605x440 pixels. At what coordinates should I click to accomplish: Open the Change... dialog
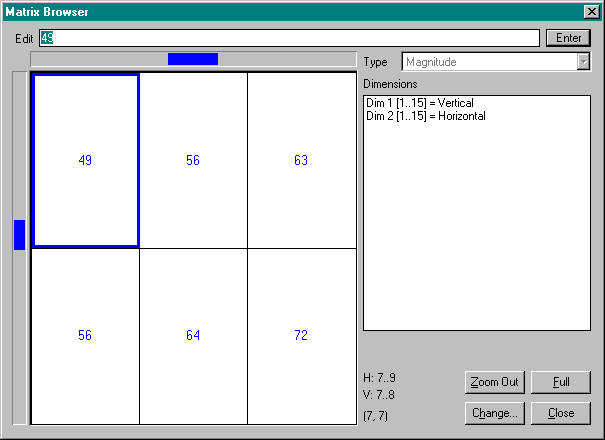click(x=495, y=413)
